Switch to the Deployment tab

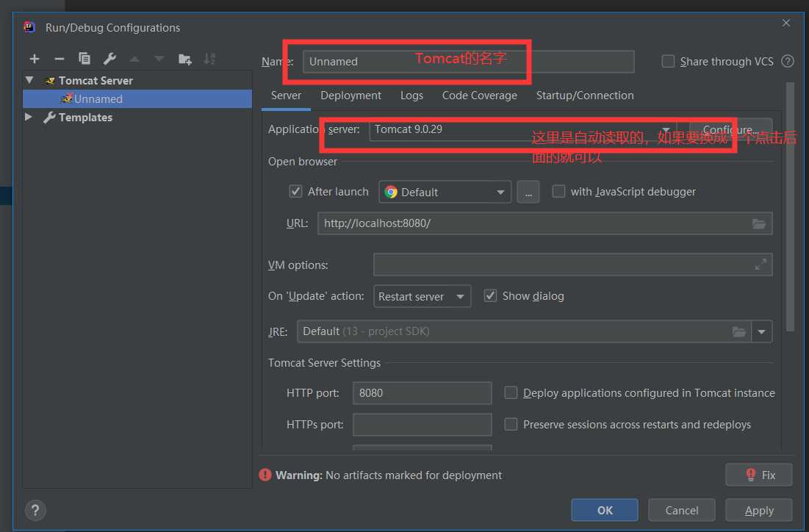coord(350,96)
